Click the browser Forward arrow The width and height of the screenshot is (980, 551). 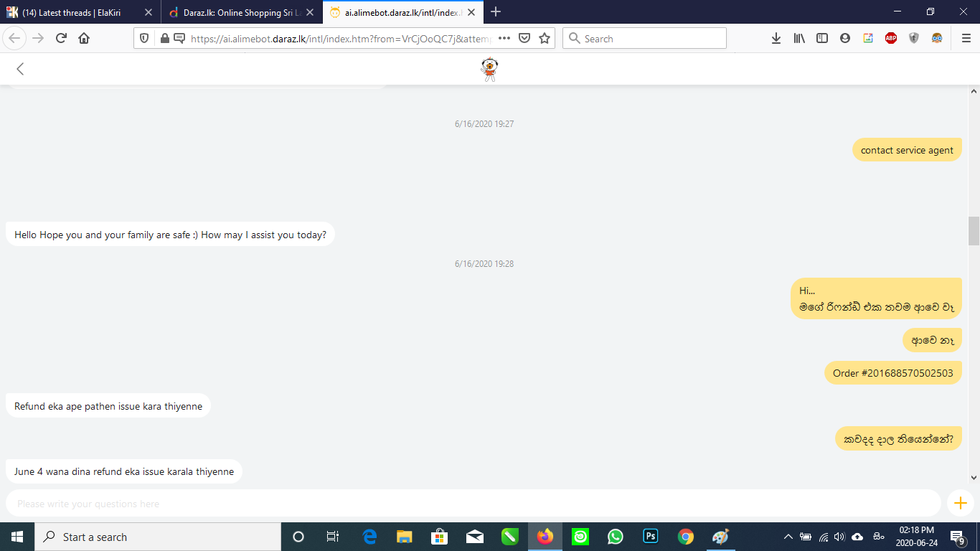point(38,38)
